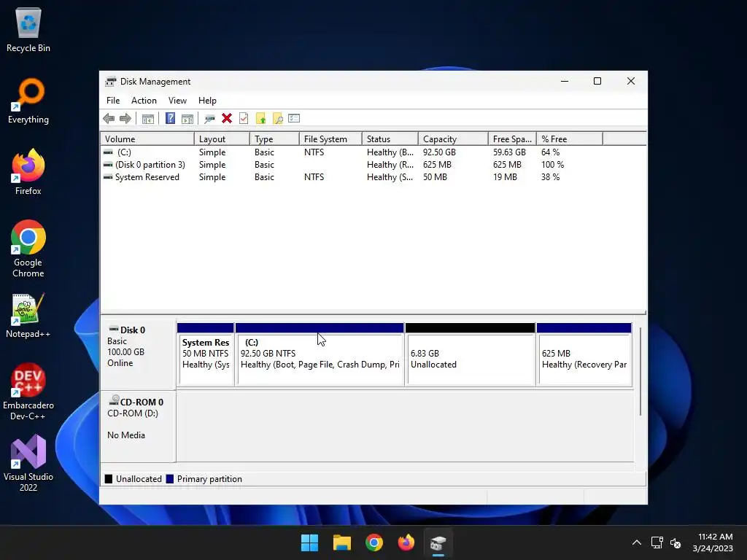
Task: Open the Help menu
Action: click(x=207, y=101)
